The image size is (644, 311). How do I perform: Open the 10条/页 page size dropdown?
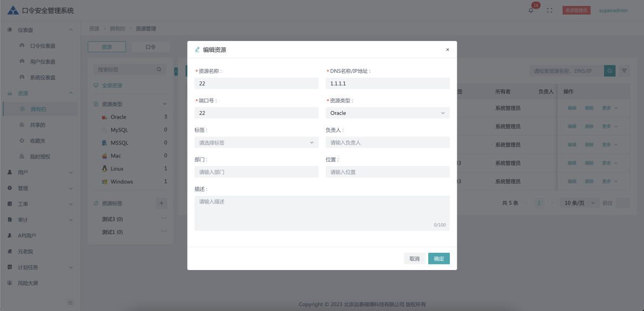point(579,203)
